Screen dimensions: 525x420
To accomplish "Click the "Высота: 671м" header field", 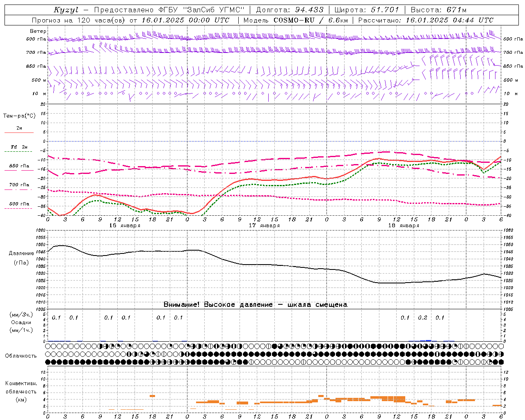I will pyautogui.click(x=438, y=10).
